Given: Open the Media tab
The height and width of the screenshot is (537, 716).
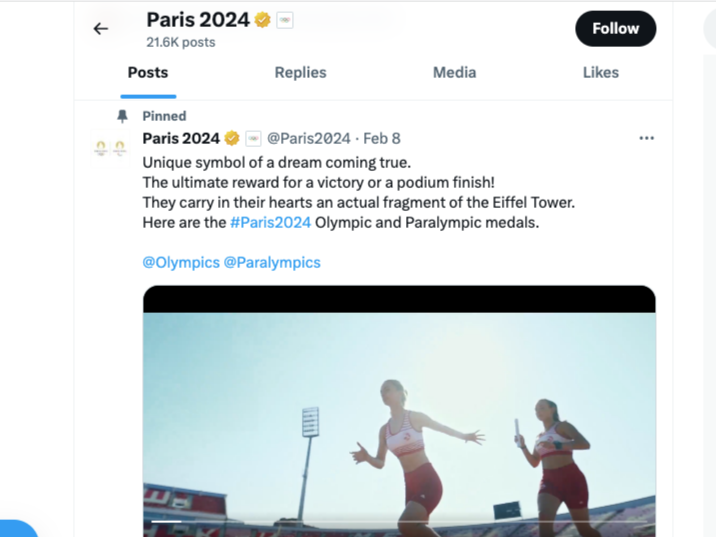Looking at the screenshot, I should 454,72.
